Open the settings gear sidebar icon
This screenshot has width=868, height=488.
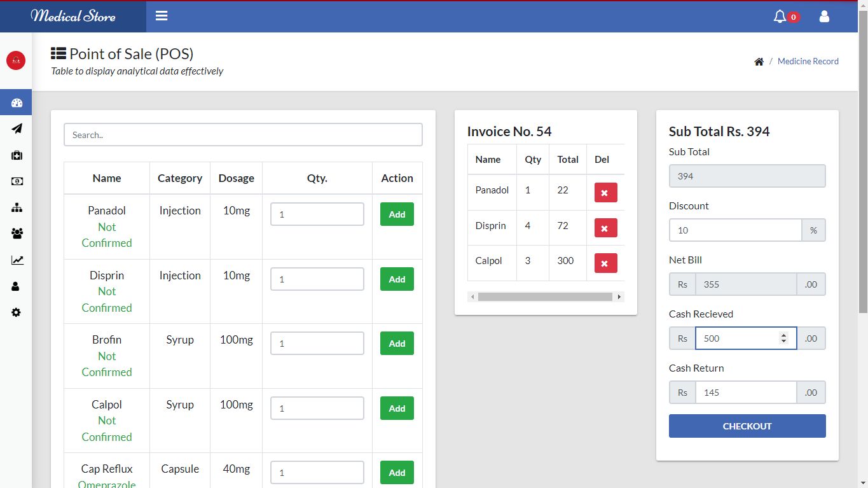tap(17, 312)
